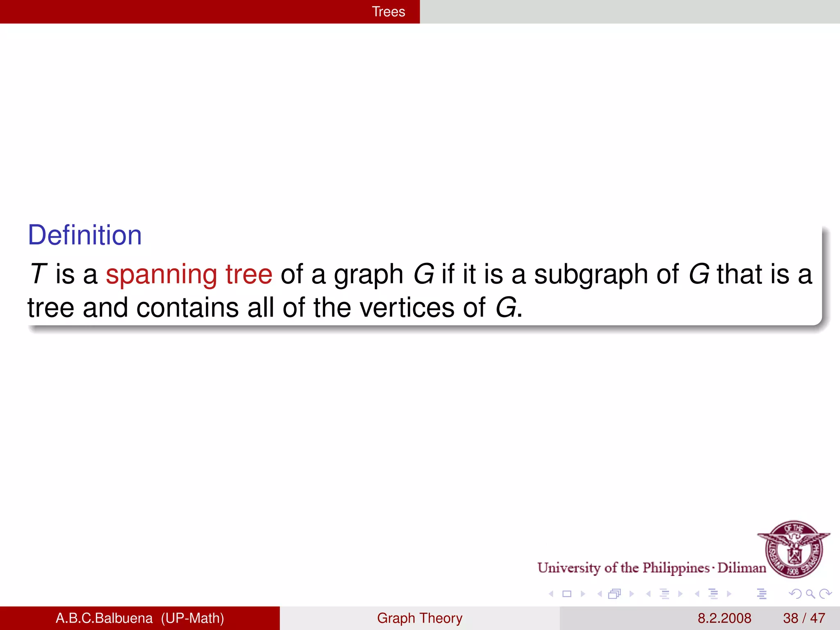Click the go back navigation icon

795,593
